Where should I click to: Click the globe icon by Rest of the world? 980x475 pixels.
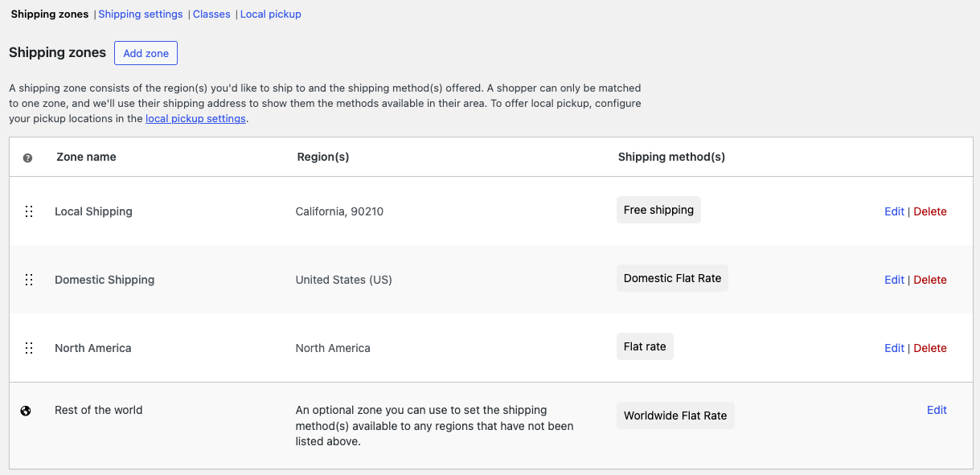[26, 411]
